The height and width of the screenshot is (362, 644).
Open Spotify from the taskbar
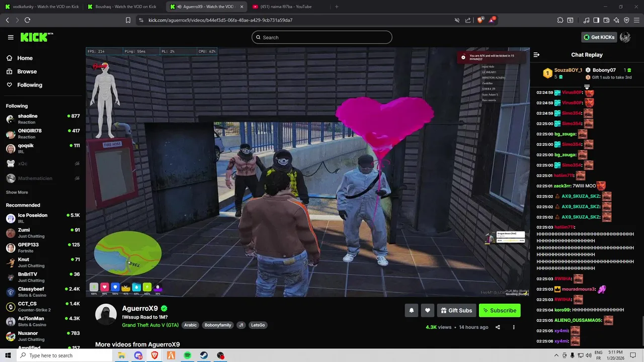point(187,355)
